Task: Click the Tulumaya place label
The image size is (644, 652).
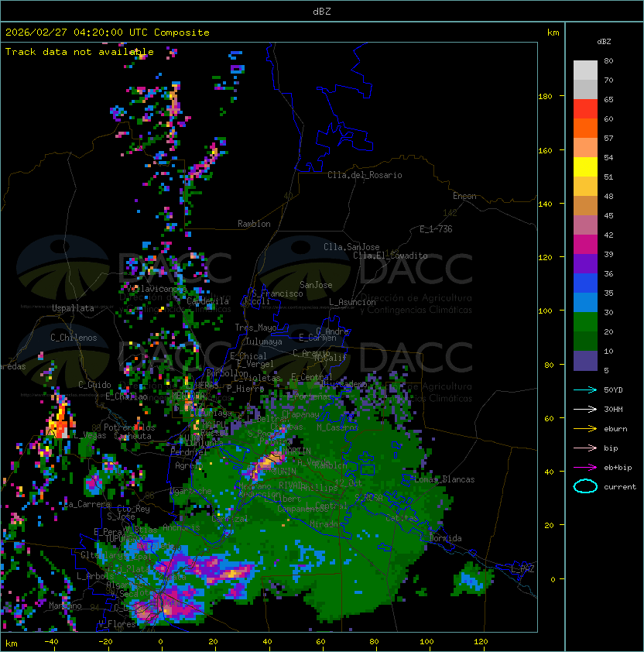Action: tap(264, 341)
